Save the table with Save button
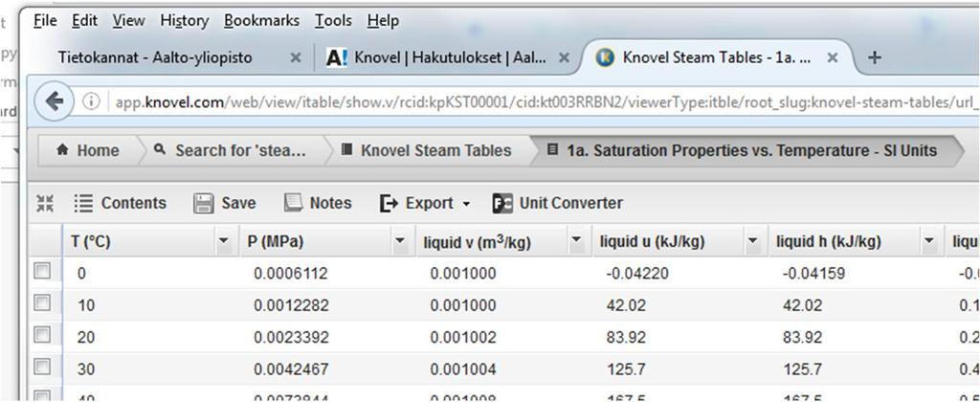The image size is (980, 402). 224,203
